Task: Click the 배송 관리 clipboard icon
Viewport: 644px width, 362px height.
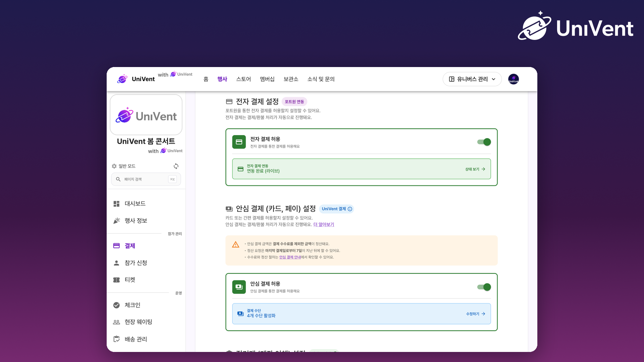Action: point(116,339)
